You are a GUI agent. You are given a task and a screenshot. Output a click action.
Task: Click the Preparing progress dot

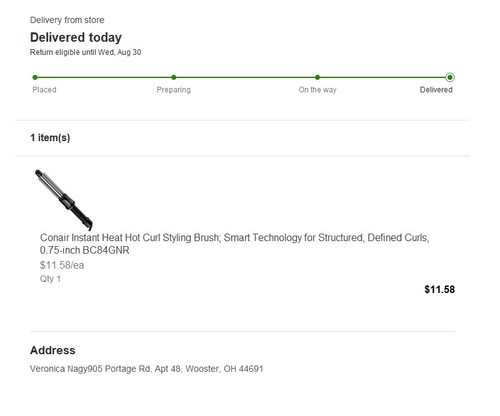(174, 77)
